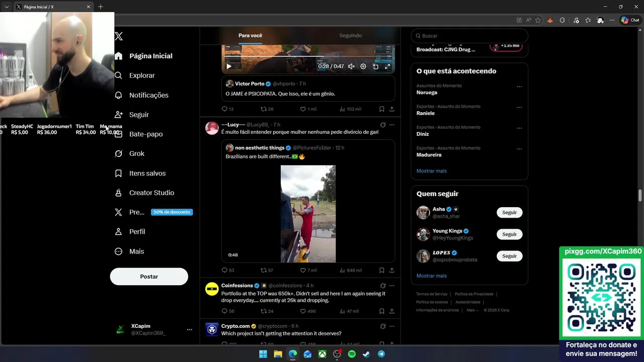The image size is (644, 362).
Task: Click Mostrar mais under trending topics
Action: (x=431, y=171)
